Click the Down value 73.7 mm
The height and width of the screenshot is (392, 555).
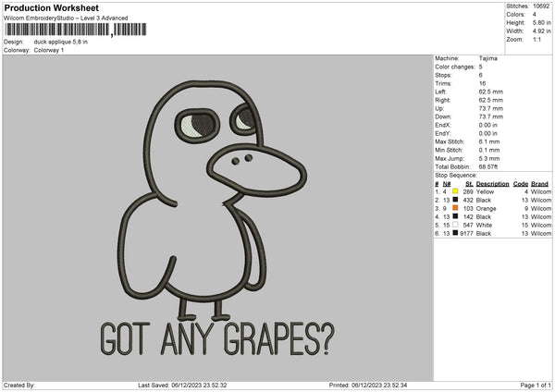(x=490, y=116)
